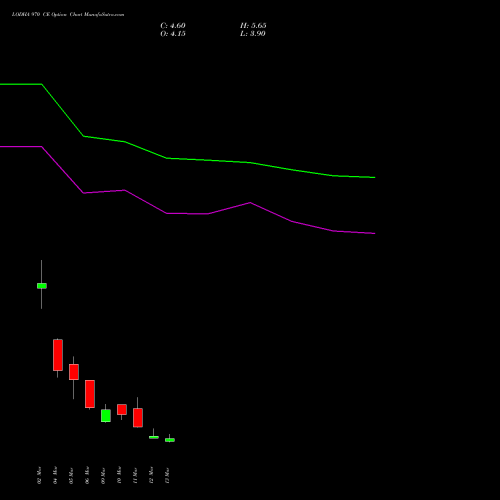500x500 pixels.
Task: Click the 09 Mar date label
Action: [103, 475]
